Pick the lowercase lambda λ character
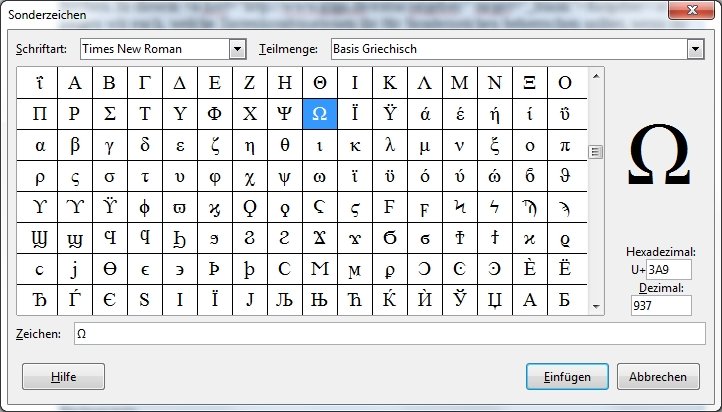Image resolution: width=722 pixels, height=412 pixels. click(x=389, y=145)
